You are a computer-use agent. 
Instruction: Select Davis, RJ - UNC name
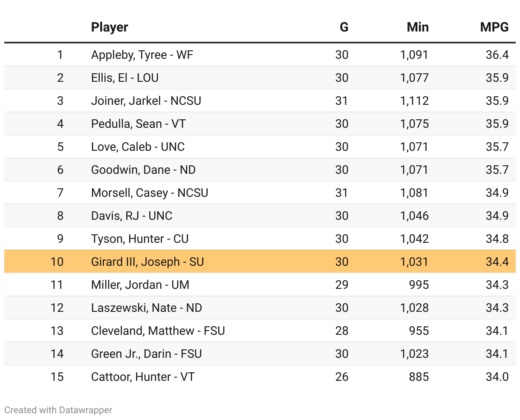[x=132, y=216]
